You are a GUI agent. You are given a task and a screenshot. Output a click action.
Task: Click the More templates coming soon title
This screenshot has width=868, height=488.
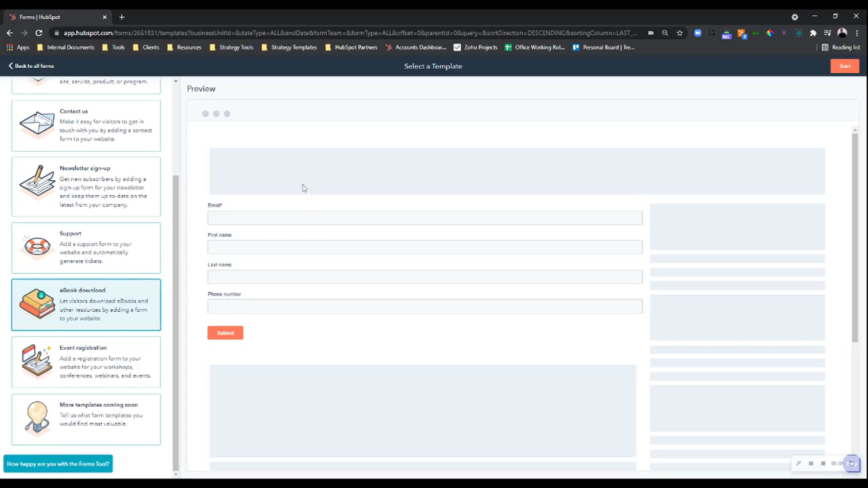tap(99, 405)
